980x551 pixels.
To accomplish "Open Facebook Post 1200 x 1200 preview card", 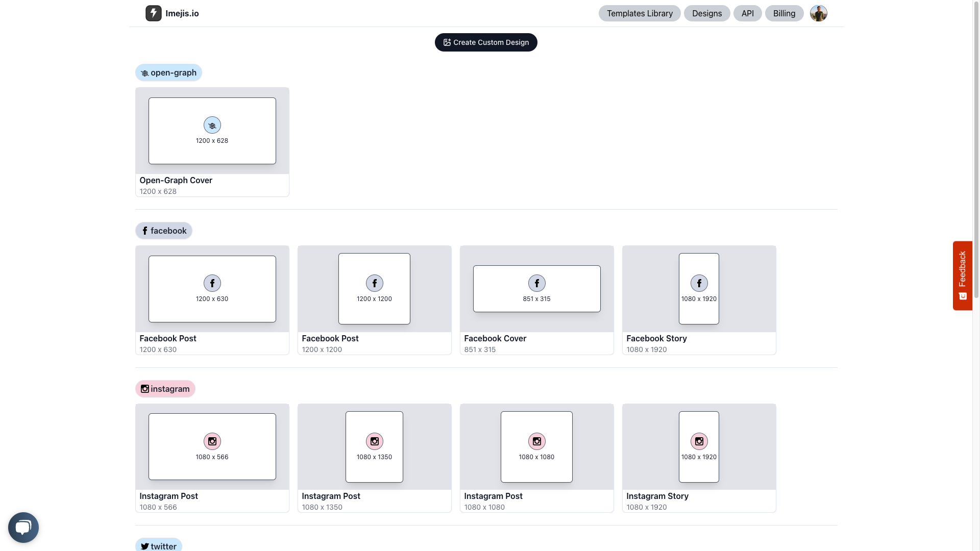I will [375, 289].
